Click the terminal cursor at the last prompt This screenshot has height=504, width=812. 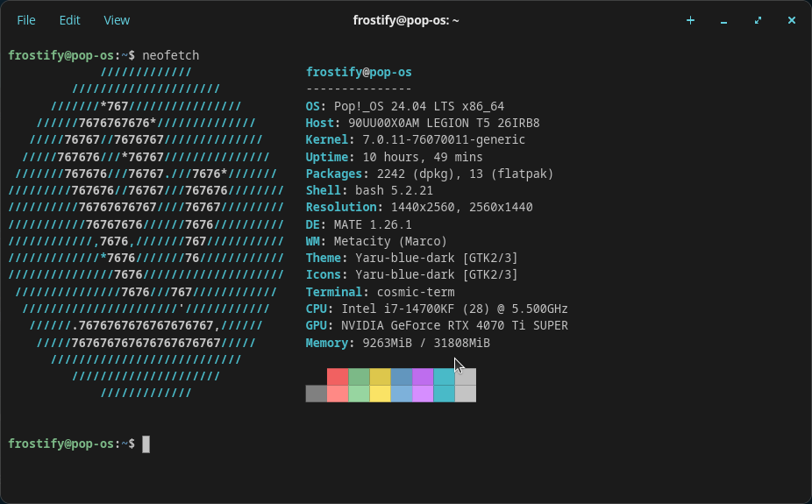click(x=146, y=444)
